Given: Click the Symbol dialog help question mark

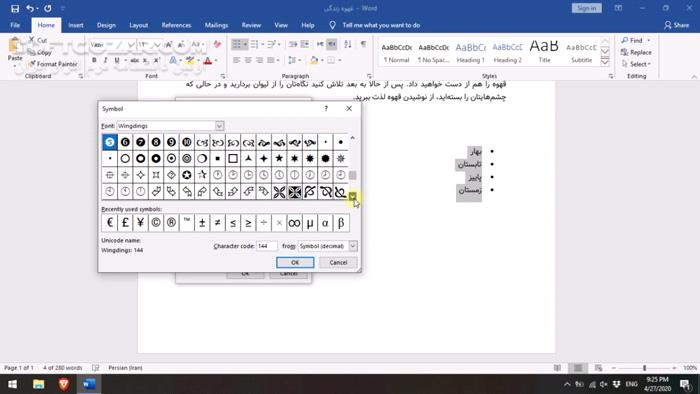Looking at the screenshot, I should pos(326,108).
